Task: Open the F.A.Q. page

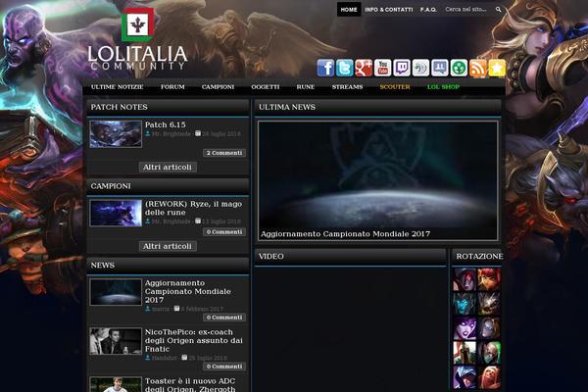Action: [x=428, y=10]
